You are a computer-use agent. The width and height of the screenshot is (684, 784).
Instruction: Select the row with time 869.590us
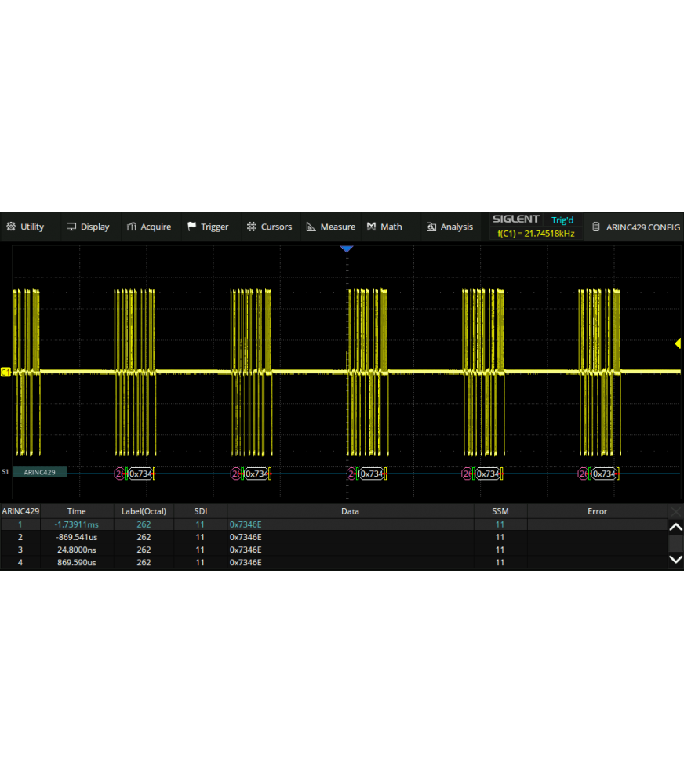click(x=333, y=562)
